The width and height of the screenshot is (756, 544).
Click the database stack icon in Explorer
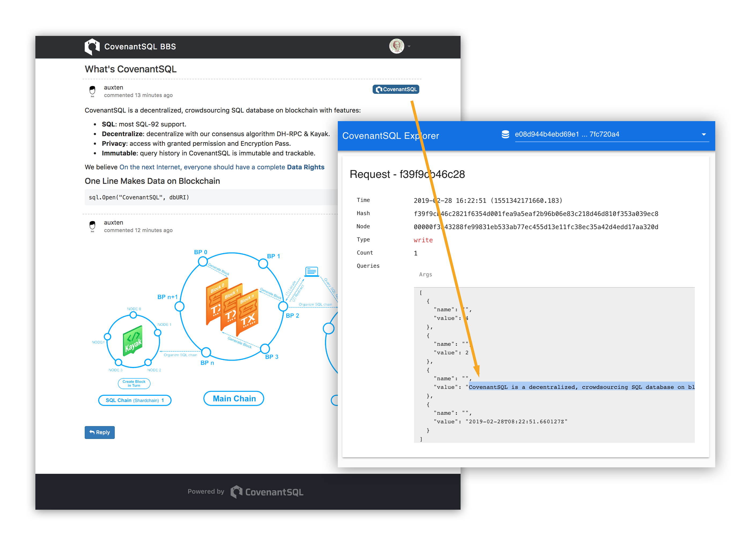click(505, 134)
